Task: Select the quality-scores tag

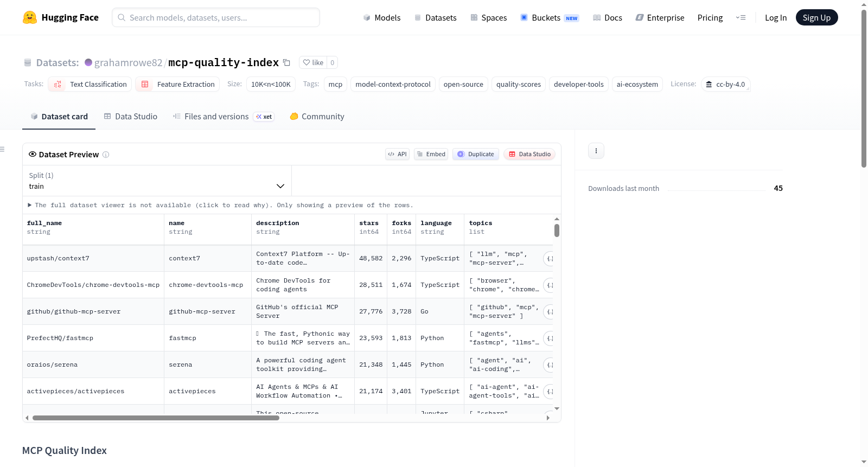Action: tap(519, 84)
